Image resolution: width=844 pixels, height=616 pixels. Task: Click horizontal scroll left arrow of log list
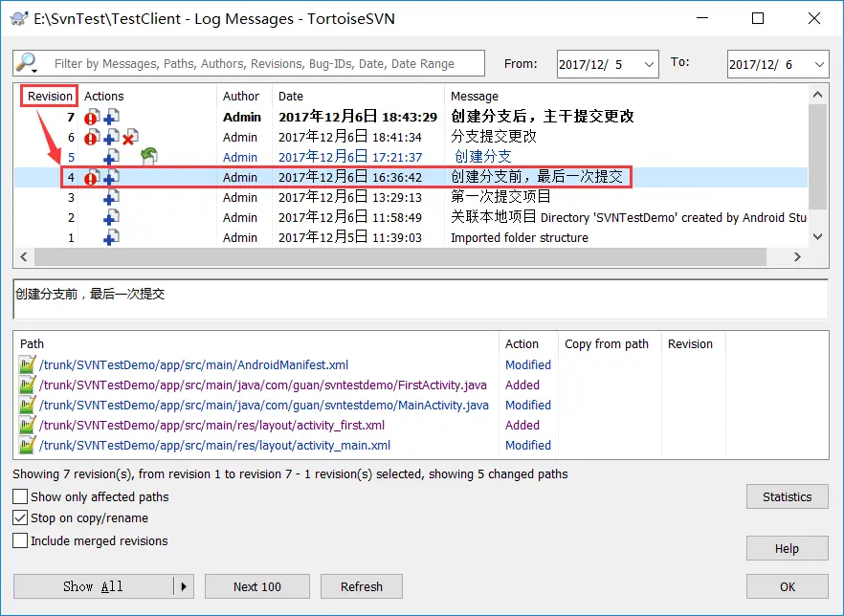point(24,256)
